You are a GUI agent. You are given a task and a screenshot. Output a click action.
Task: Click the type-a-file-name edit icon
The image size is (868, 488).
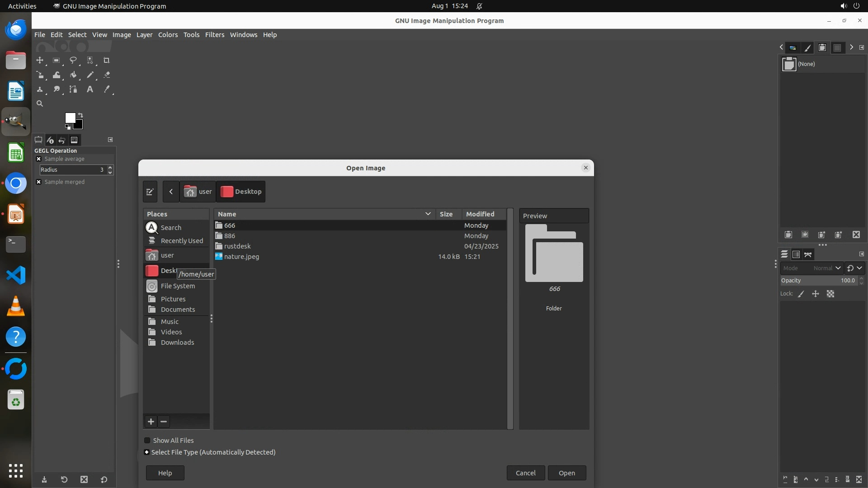click(x=150, y=192)
